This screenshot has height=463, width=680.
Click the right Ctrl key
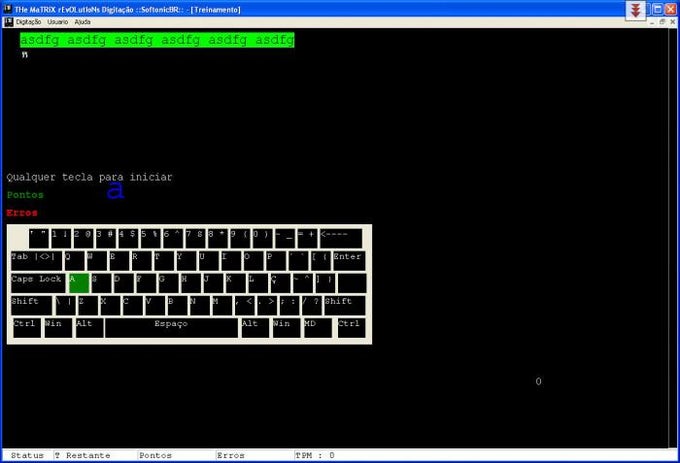point(351,328)
